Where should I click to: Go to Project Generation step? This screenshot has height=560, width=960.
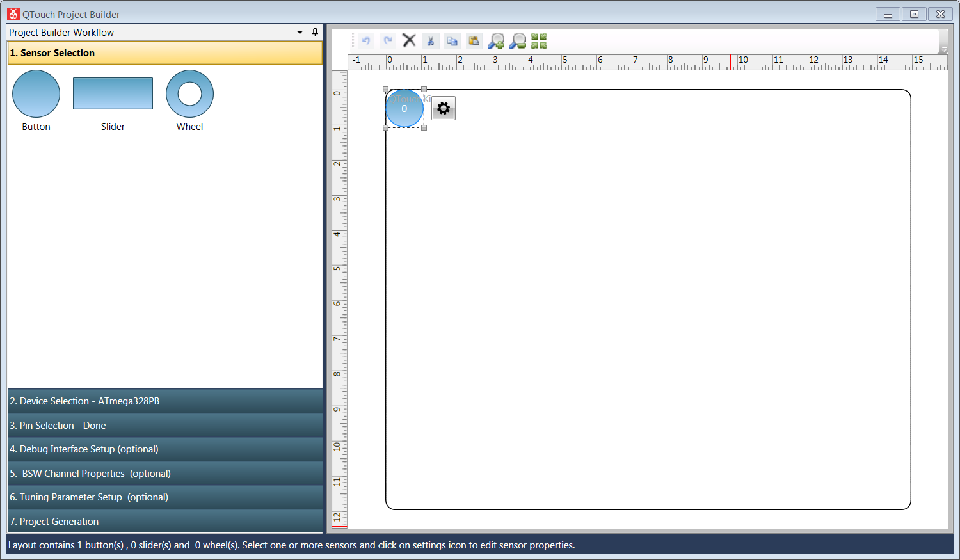pos(164,522)
